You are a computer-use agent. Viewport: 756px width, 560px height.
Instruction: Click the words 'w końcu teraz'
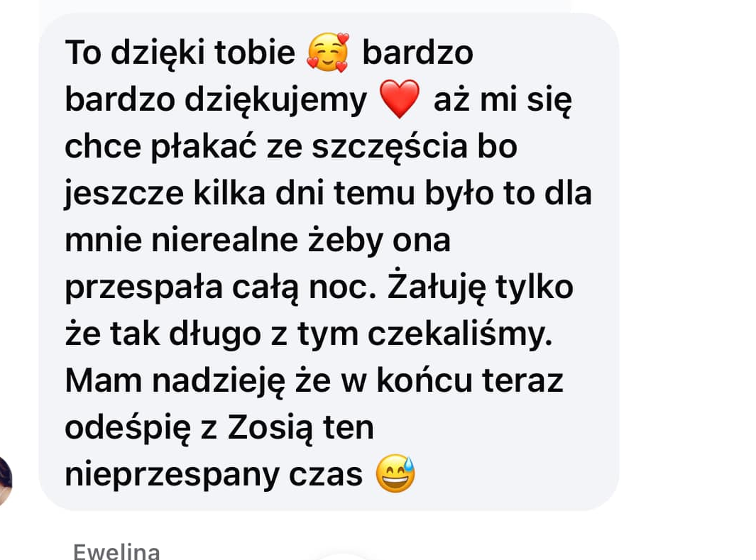pos(452,381)
